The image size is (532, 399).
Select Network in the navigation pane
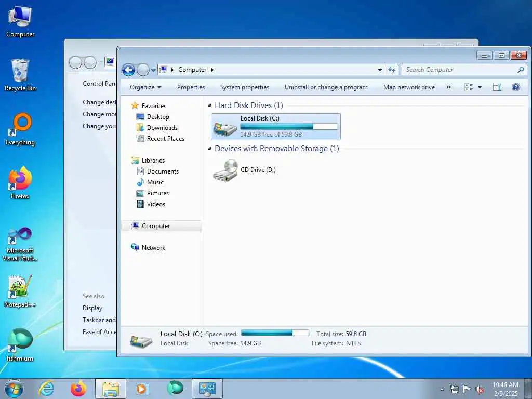click(x=148, y=248)
